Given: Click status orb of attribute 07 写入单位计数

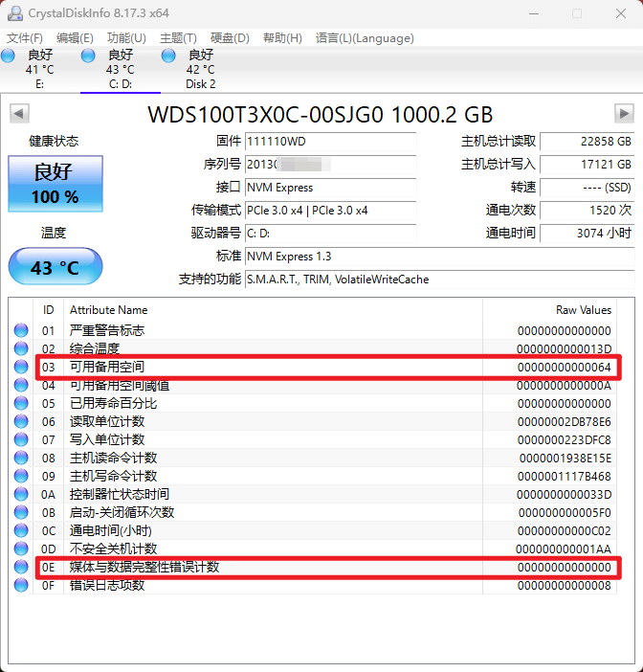Looking at the screenshot, I should [21, 439].
